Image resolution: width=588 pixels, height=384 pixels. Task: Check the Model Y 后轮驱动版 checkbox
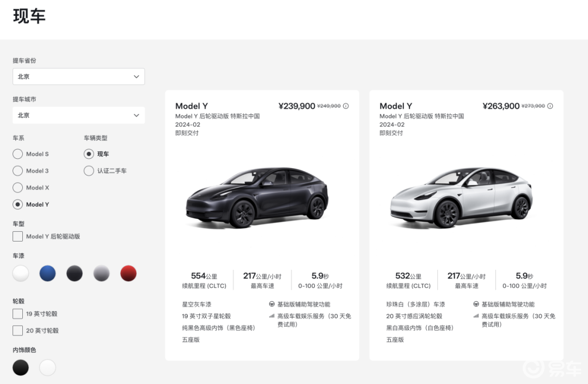(18, 237)
